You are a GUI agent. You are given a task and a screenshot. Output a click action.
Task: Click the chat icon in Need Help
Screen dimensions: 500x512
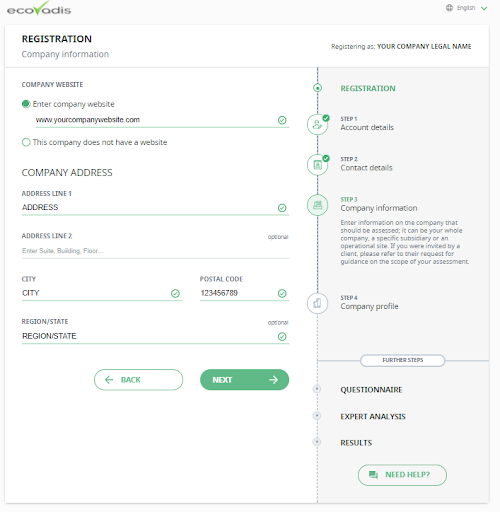[x=373, y=475]
